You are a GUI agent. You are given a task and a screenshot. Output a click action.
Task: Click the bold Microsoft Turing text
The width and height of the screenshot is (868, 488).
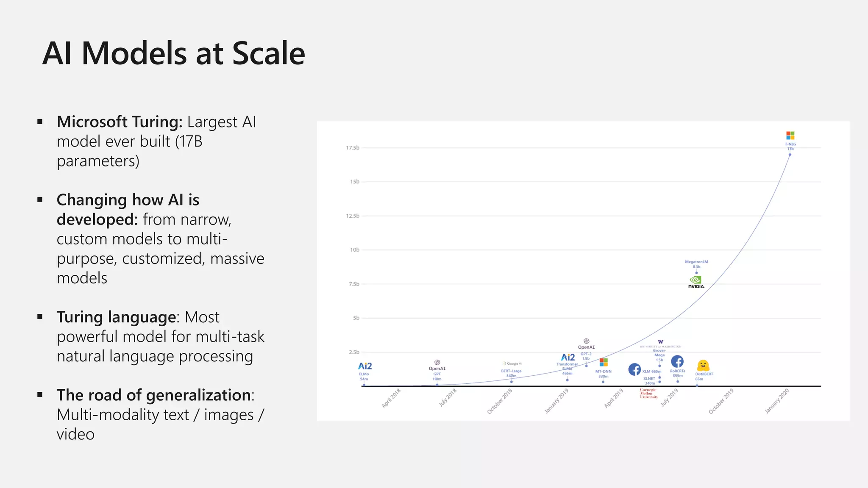(x=120, y=122)
